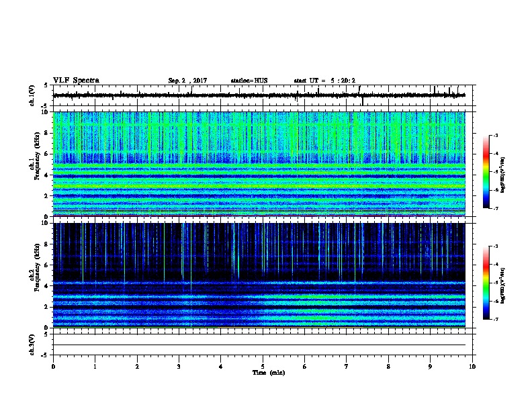Click the ch.1 spectrogram plot area

[x=259, y=164]
